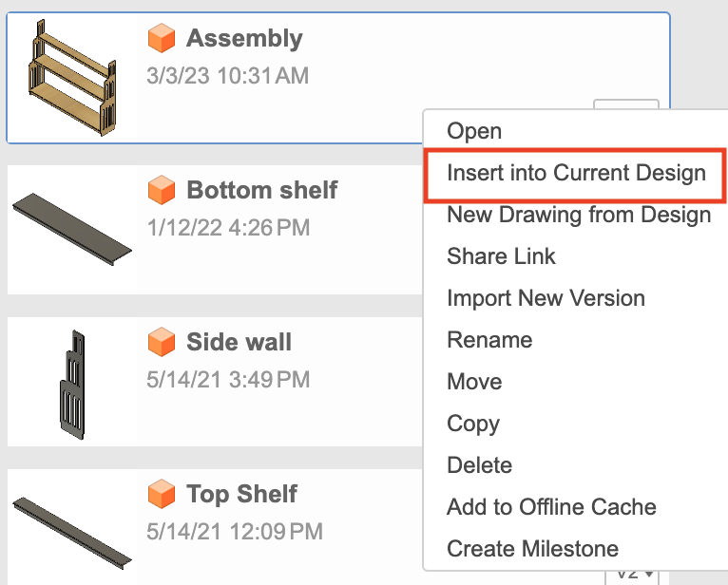
Task: Click the orange cube icon next to Bottom shelf
Action: (163, 191)
